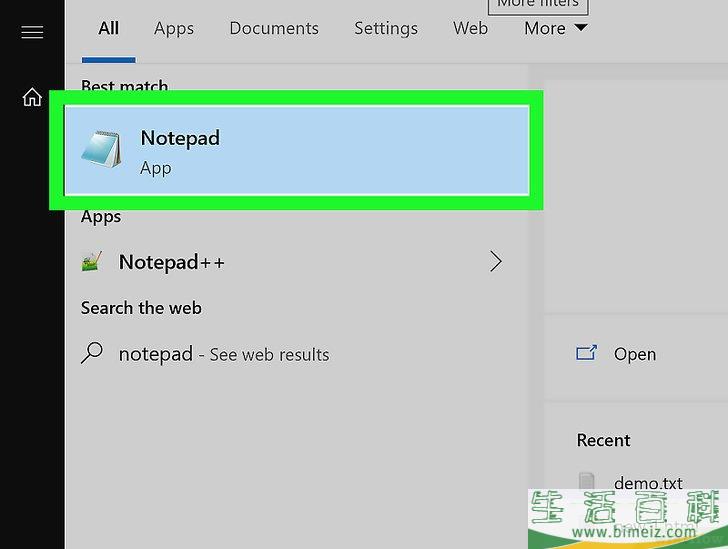The width and height of the screenshot is (728, 549).
Task: Select the Notepad best match result
Action: pyautogui.click(x=297, y=150)
